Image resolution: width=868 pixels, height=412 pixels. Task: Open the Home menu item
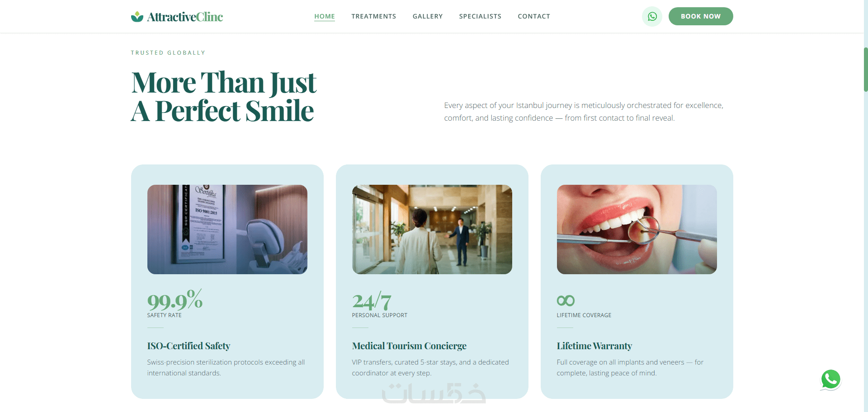pos(325,16)
